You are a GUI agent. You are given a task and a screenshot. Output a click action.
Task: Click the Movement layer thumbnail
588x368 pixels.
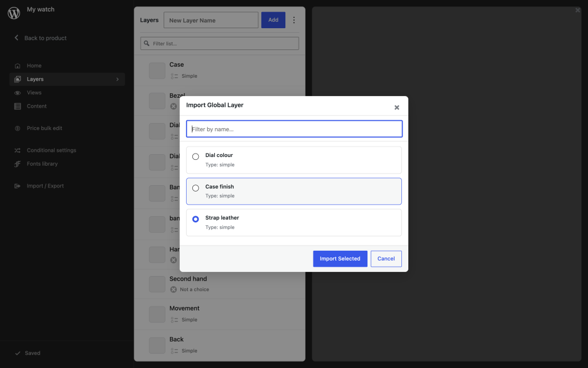click(x=157, y=315)
